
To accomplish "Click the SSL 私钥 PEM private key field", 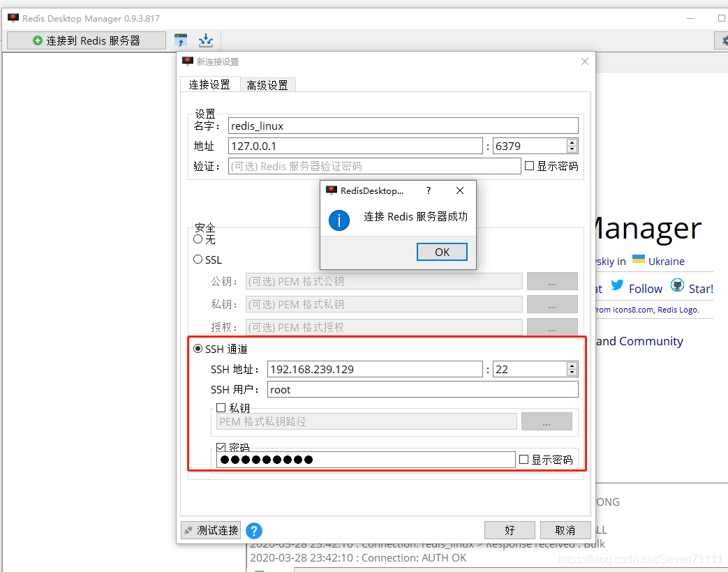I will point(384,304).
